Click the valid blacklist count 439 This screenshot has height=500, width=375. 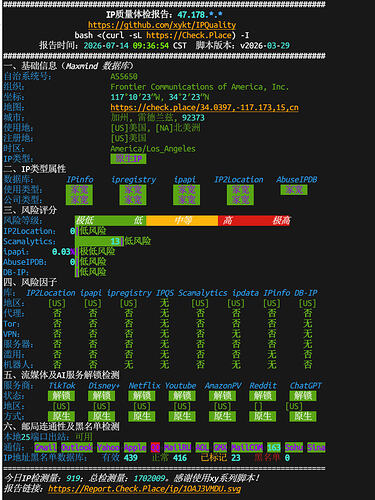(x=131, y=458)
